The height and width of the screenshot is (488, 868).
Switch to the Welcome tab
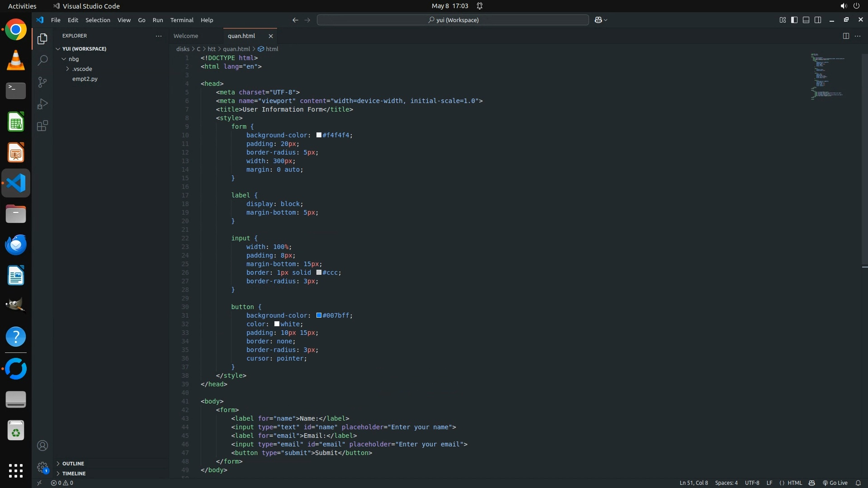click(186, 36)
